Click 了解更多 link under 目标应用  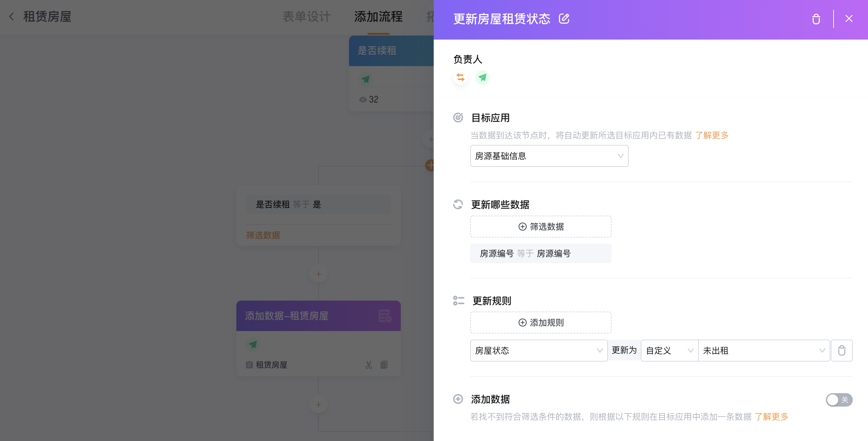(712, 136)
